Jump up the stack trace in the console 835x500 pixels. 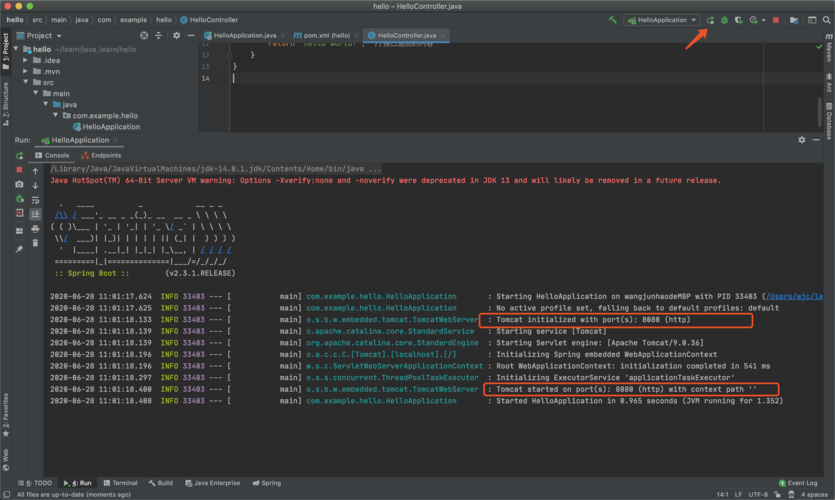pos(35,171)
